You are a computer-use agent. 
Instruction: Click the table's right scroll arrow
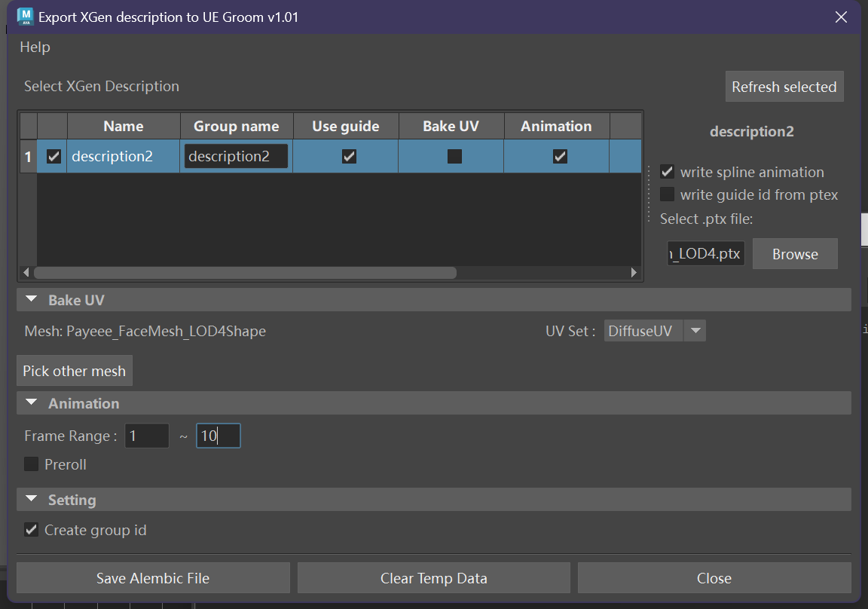click(634, 272)
